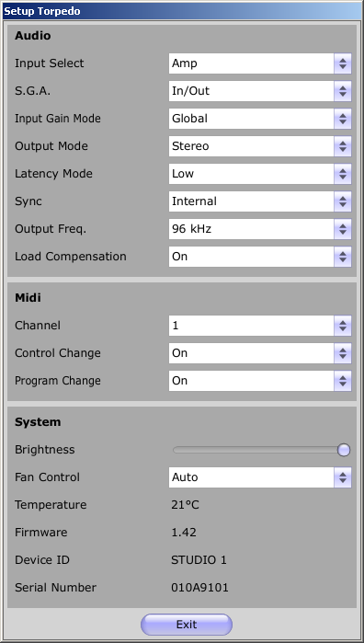Open the Output Mode dropdown showing Stereo
The image size is (364, 643).
click(x=260, y=146)
